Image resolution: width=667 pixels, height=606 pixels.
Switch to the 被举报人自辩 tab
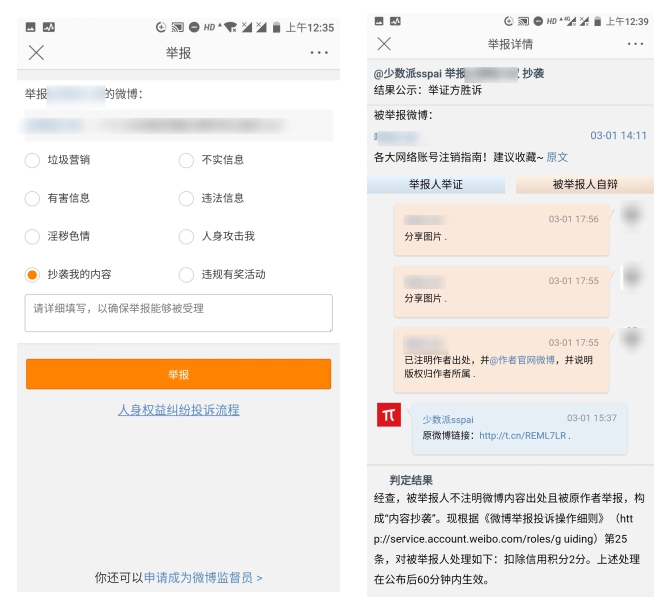(585, 185)
